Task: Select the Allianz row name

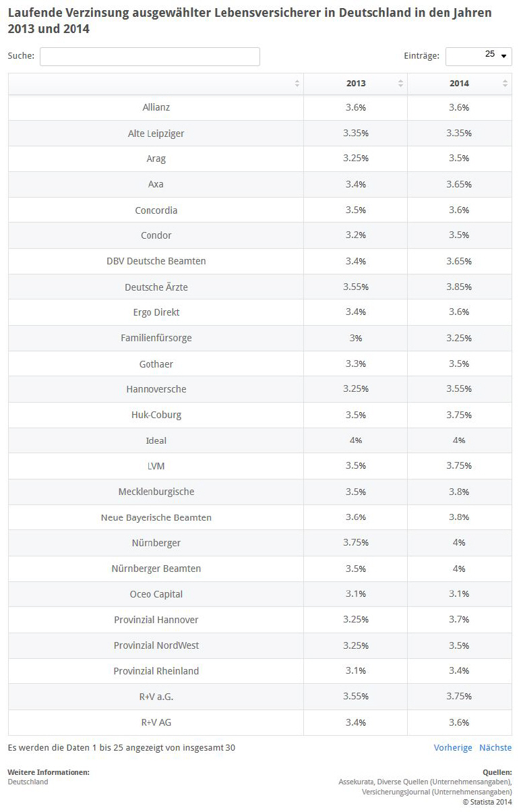Action: click(x=156, y=107)
